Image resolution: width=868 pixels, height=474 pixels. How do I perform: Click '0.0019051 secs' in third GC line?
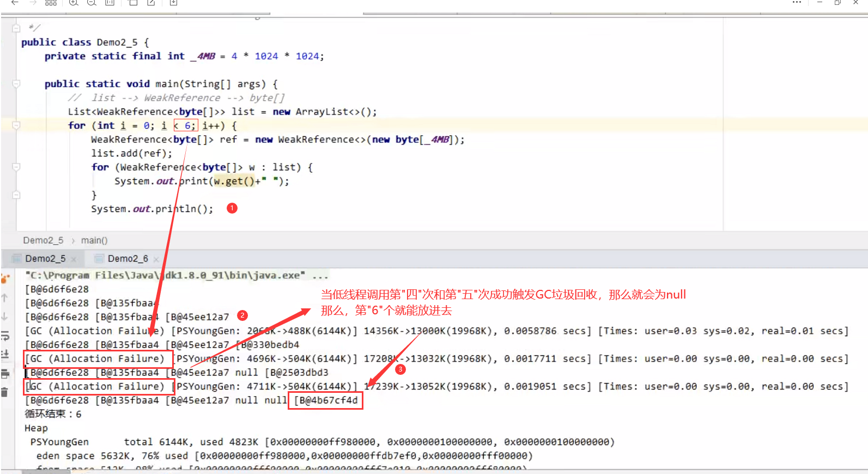click(x=547, y=387)
